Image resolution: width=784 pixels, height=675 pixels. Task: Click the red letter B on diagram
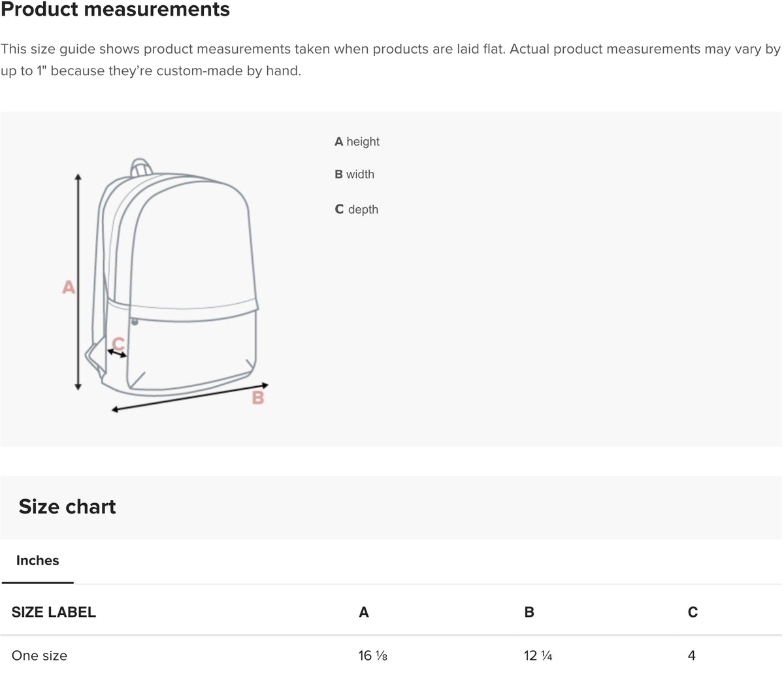[x=258, y=397]
